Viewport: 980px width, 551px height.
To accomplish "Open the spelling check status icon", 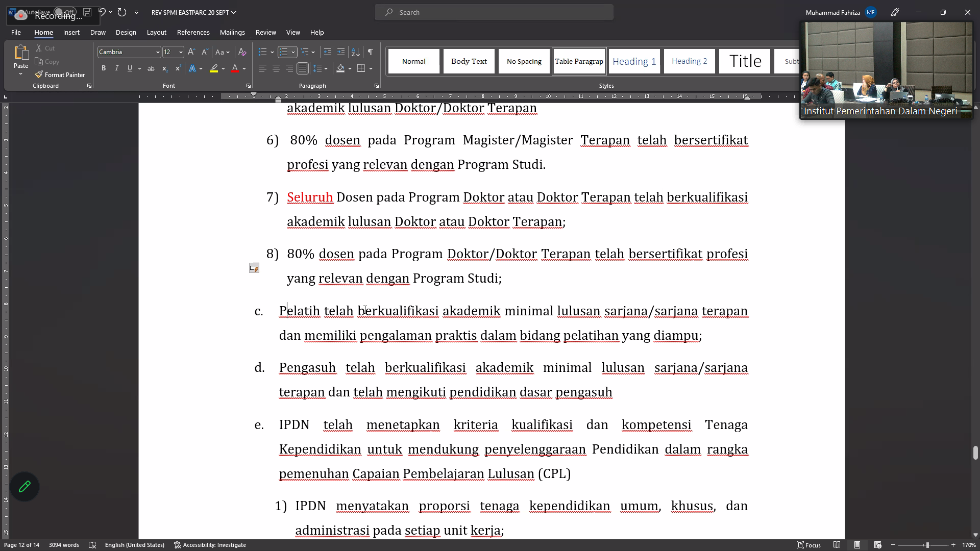I will (x=92, y=545).
